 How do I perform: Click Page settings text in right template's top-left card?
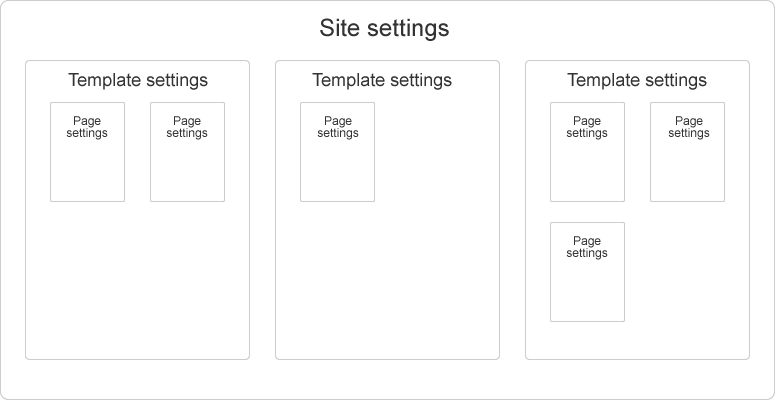[587, 127]
